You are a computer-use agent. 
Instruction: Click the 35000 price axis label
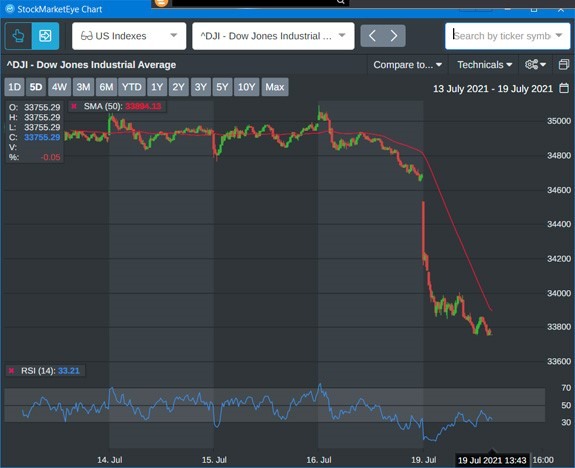[559, 121]
